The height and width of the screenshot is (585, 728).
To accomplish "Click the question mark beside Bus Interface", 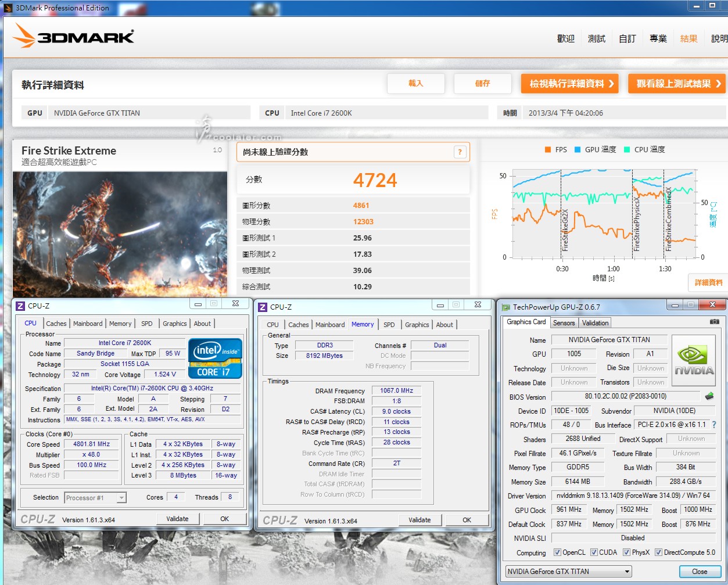I will [714, 425].
